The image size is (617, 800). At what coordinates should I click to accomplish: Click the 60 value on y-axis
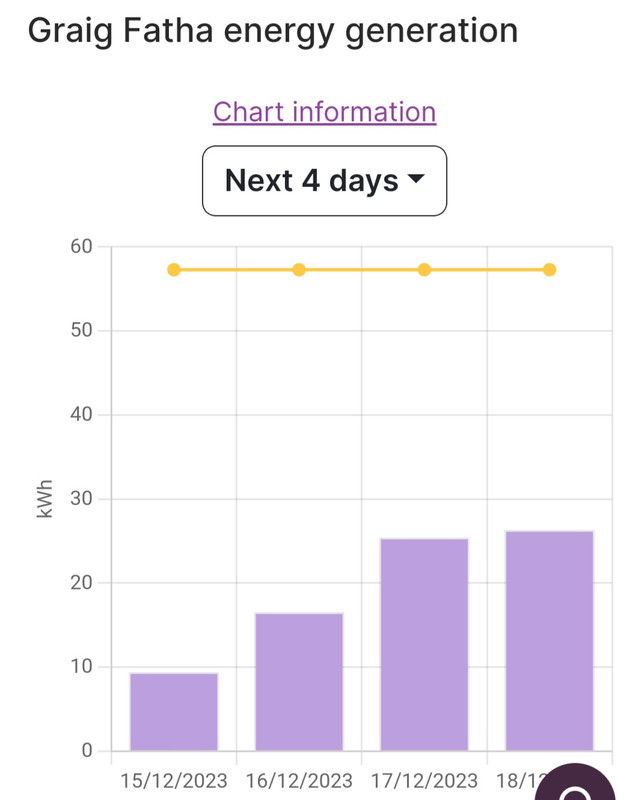81,246
